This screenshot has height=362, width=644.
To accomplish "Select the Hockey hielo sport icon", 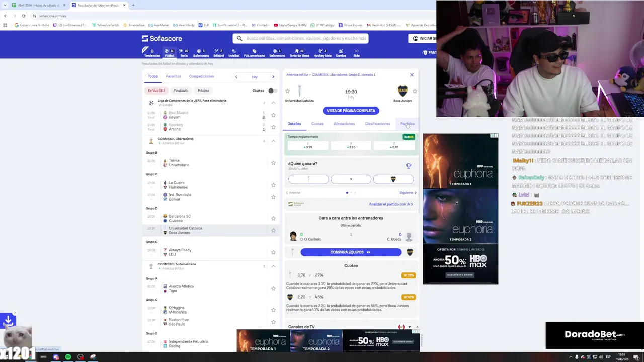I will click(323, 53).
